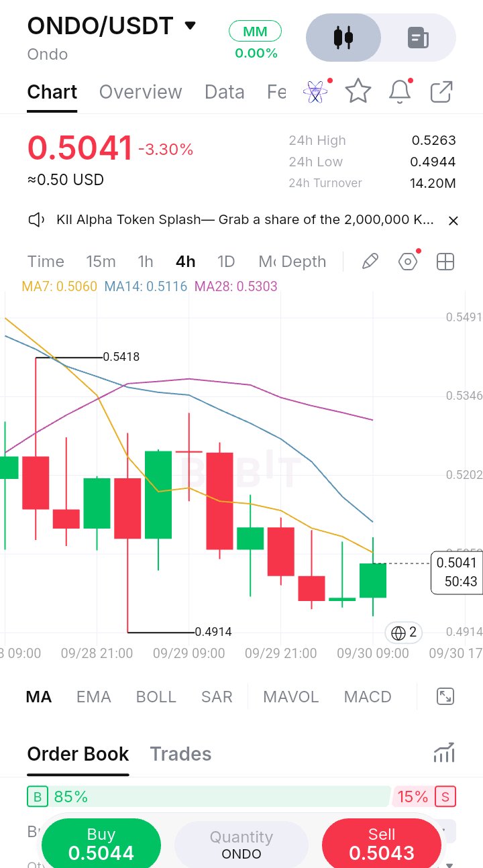
Task: Open the chart layout grid icon
Action: click(x=445, y=262)
